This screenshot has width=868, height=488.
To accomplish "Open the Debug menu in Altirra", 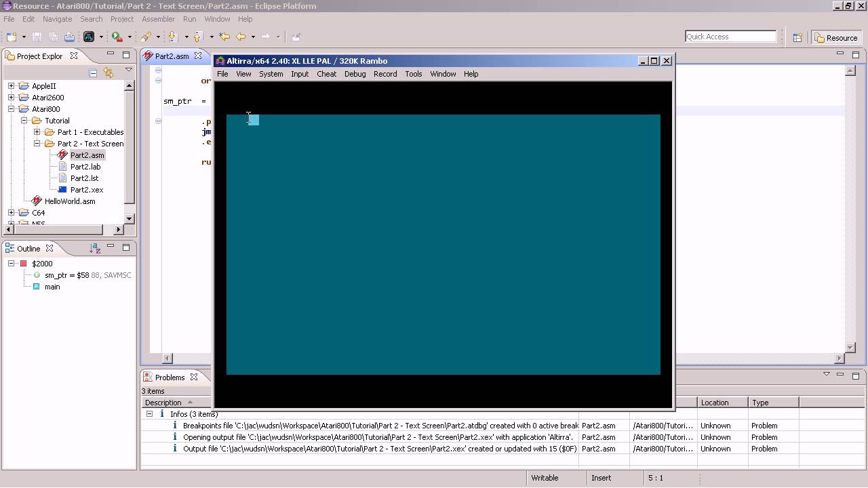I will click(x=355, y=74).
